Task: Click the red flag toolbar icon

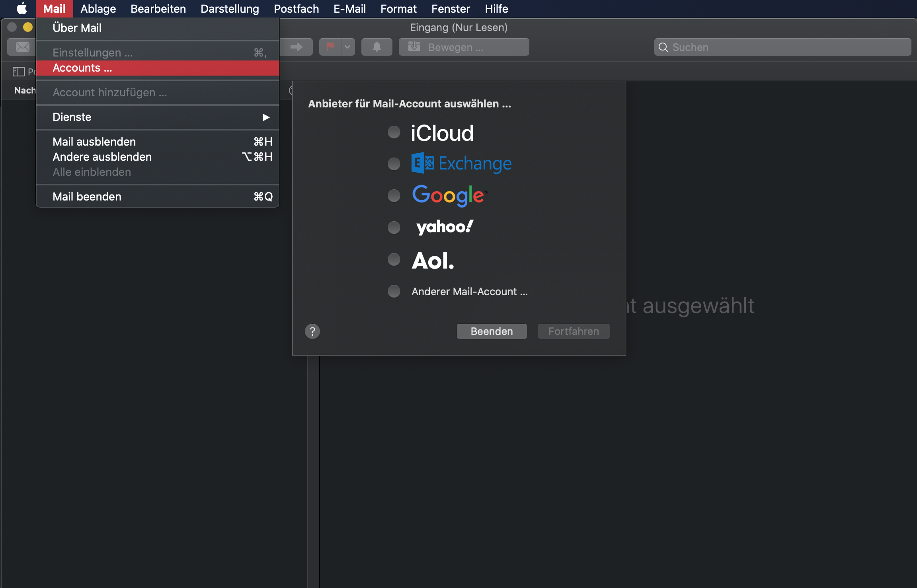Action: (x=330, y=47)
